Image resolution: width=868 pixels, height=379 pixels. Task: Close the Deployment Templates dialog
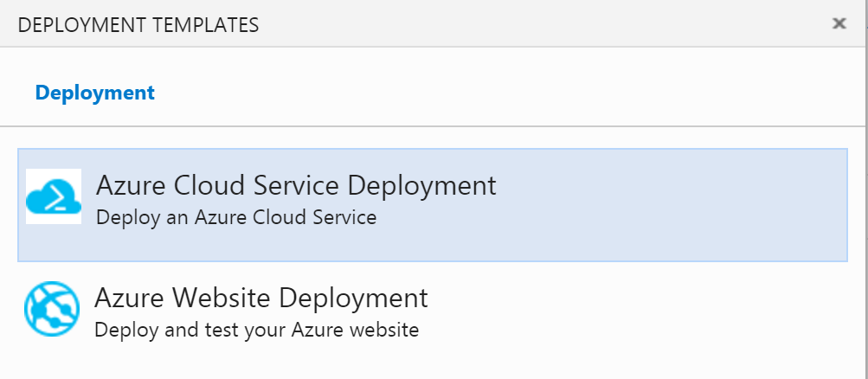point(839,23)
